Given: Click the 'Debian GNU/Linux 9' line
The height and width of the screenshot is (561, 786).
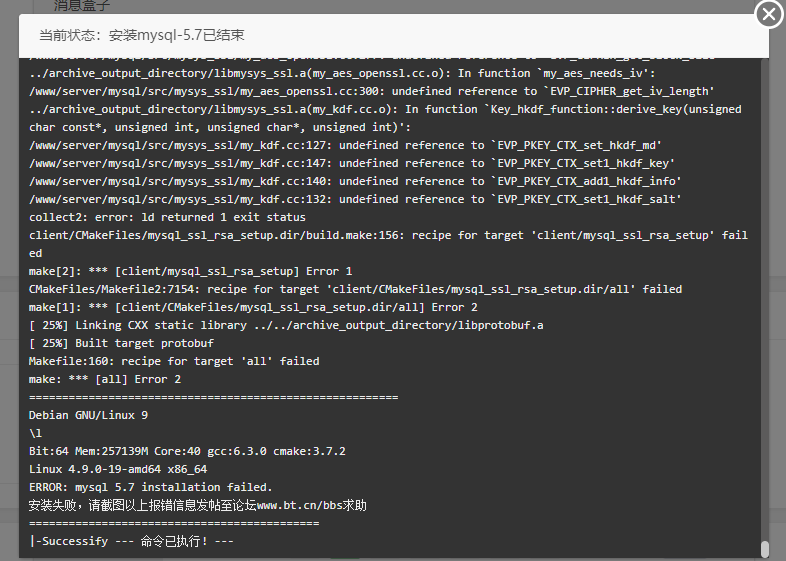Looking at the screenshot, I should pyautogui.click(x=88, y=415).
